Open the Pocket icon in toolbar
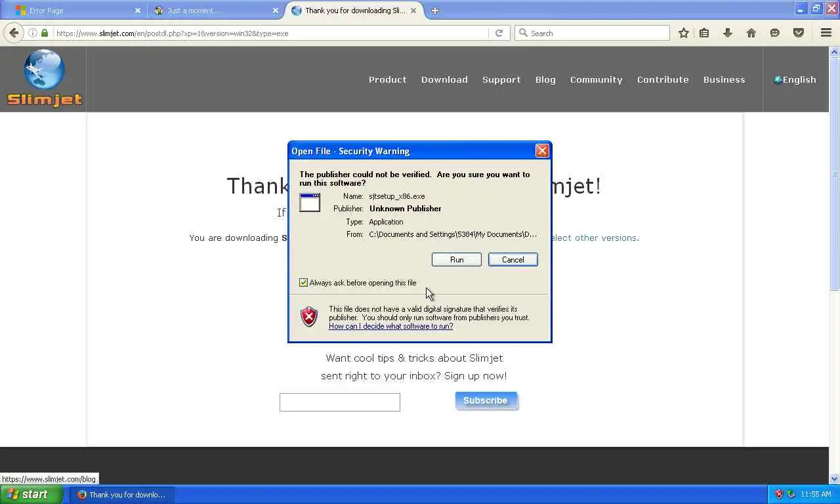Image resolution: width=840 pixels, height=504 pixels. pyautogui.click(x=799, y=33)
